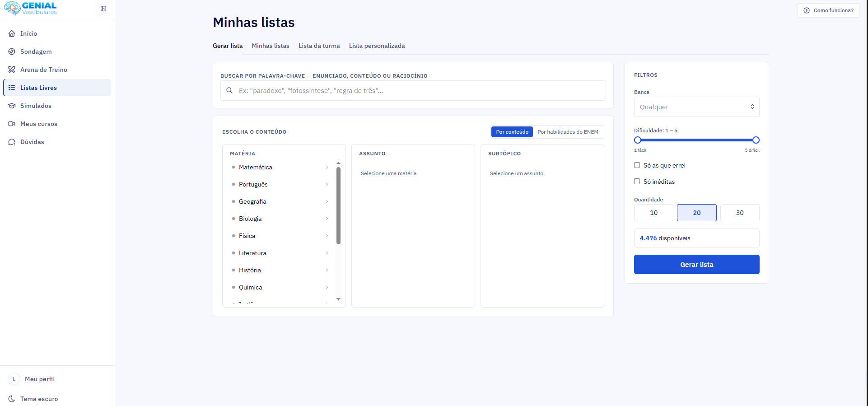Image resolution: width=868 pixels, height=406 pixels.
Task: Click the Meu perfil avatar circle
Action: pos(14,379)
